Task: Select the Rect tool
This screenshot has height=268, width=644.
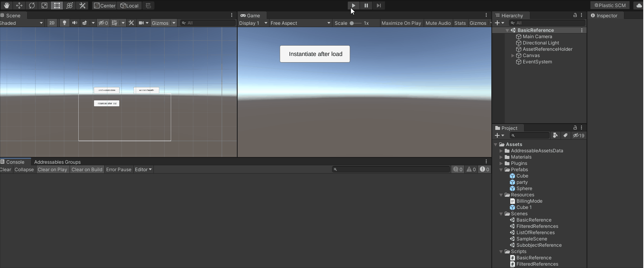Action: click(x=57, y=6)
